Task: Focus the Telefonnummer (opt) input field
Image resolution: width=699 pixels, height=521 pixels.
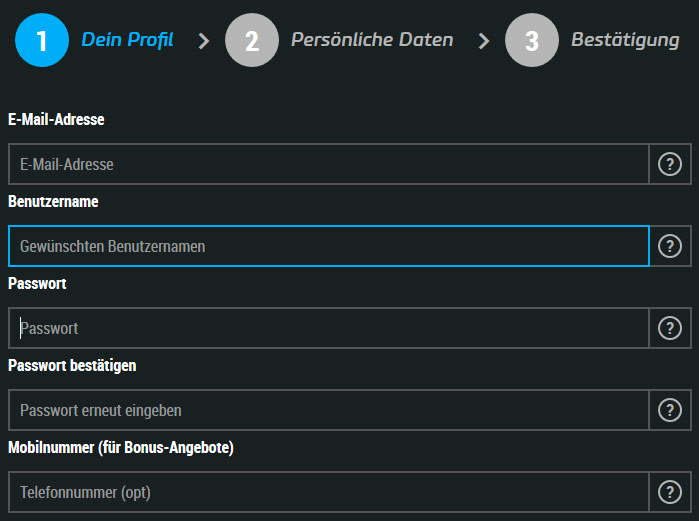Action: 329,492
